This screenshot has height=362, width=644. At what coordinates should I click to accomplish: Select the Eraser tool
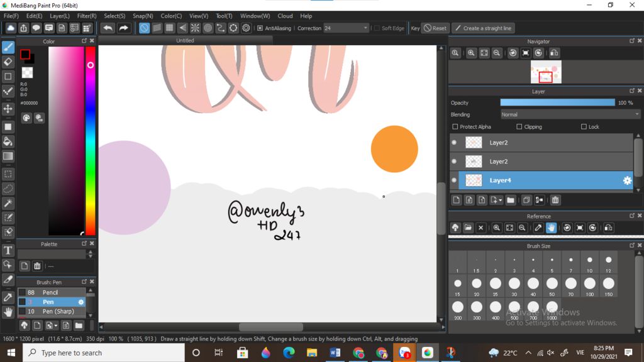[8, 62]
